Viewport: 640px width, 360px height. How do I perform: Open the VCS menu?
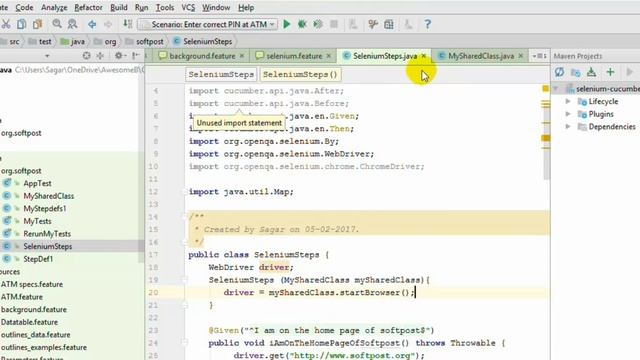click(x=188, y=7)
